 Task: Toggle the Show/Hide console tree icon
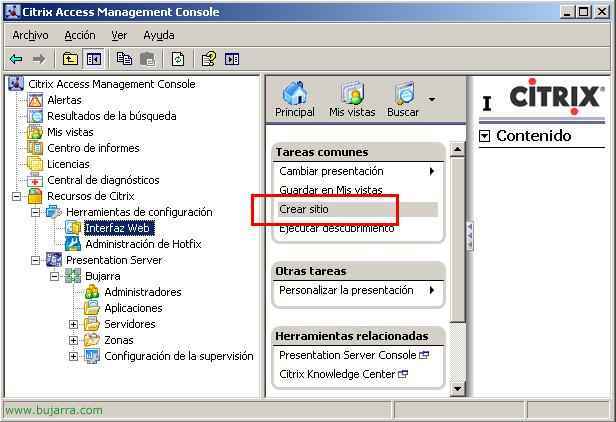coord(94,59)
